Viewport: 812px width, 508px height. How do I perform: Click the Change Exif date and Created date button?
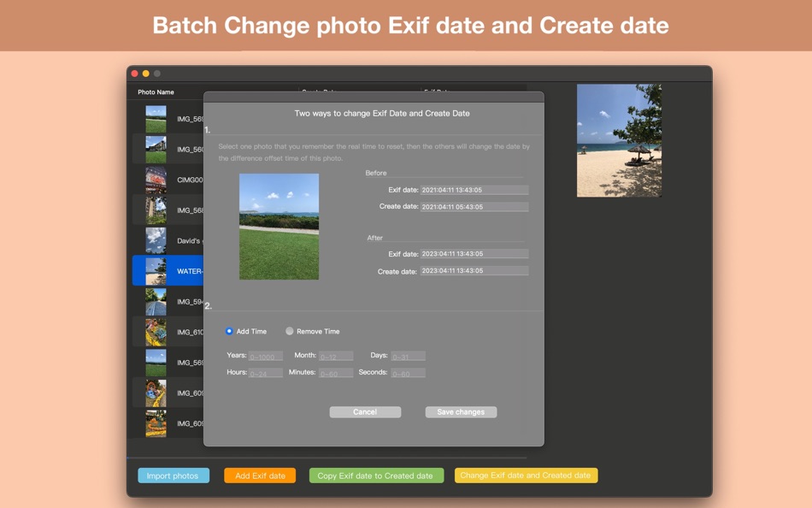526,475
